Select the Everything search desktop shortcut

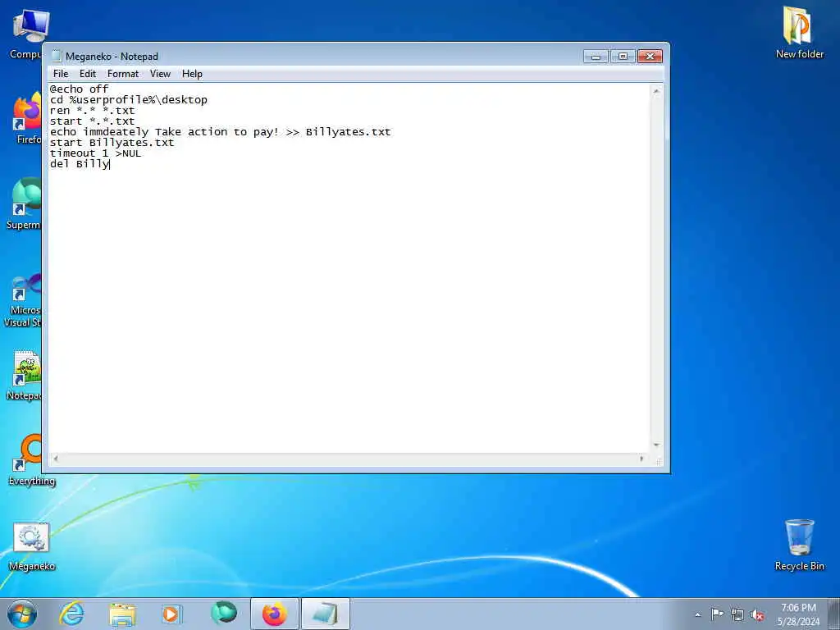[31, 459]
